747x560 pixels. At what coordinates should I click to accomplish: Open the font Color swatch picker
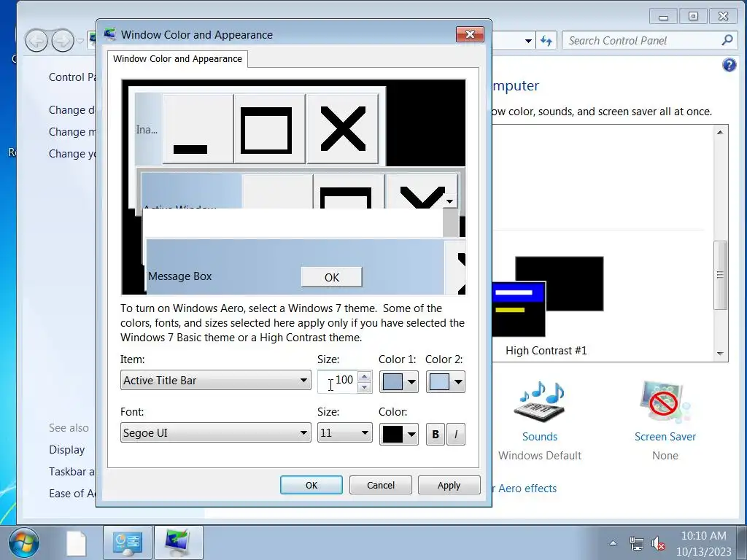coord(399,435)
